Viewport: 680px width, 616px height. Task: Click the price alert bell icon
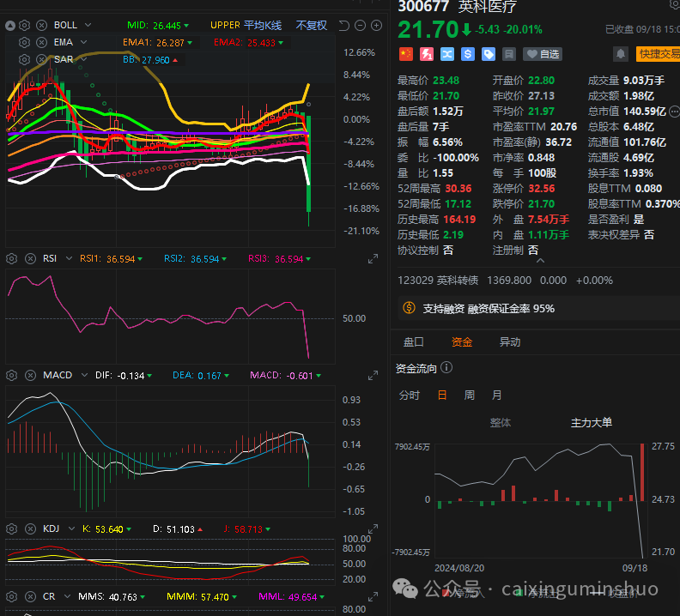coord(620,54)
